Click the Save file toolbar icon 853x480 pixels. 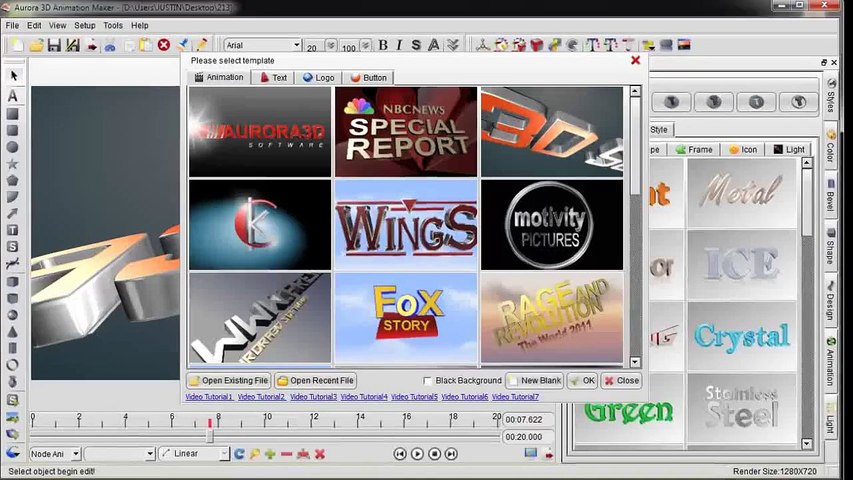pos(54,45)
